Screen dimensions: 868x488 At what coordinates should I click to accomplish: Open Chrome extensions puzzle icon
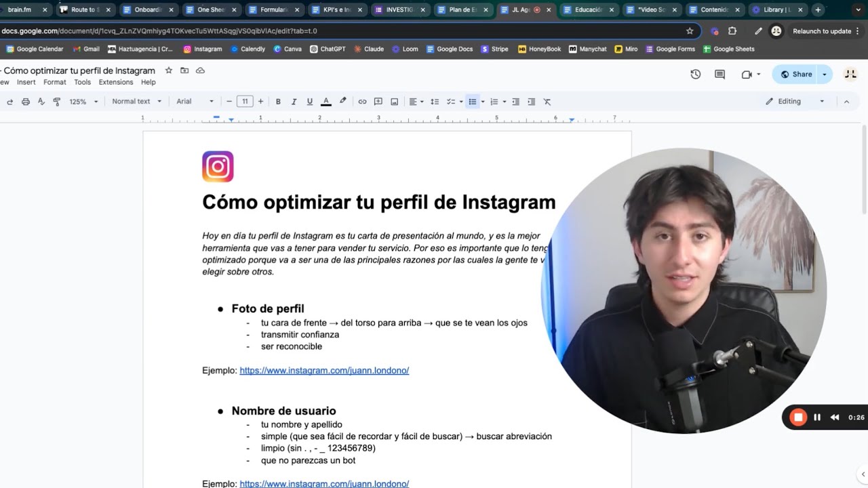point(732,31)
